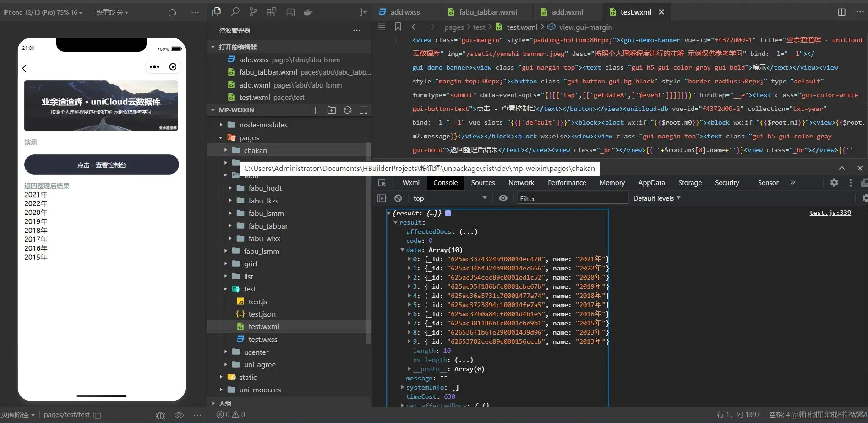Toggle the console sidebar panel
Viewport: 868px width, 423px height.
coord(381,198)
